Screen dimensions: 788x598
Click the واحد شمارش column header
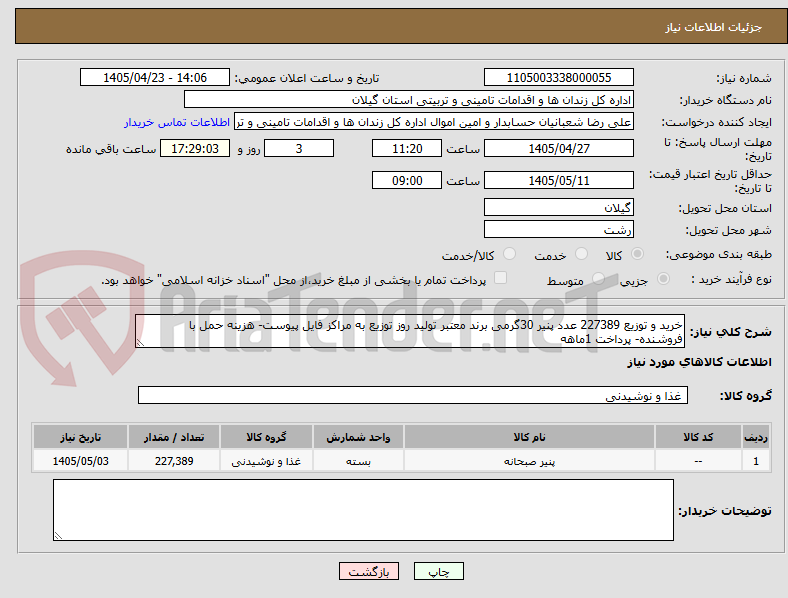pyautogui.click(x=358, y=437)
